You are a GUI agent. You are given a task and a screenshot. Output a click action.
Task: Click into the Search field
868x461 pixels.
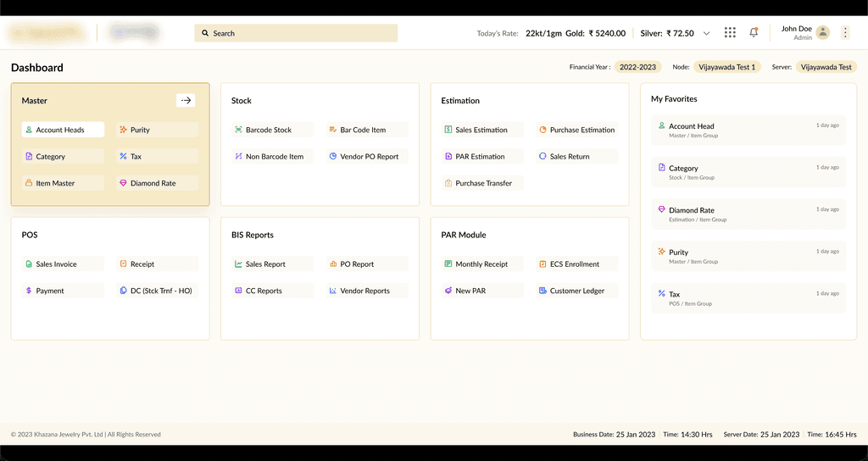click(296, 33)
